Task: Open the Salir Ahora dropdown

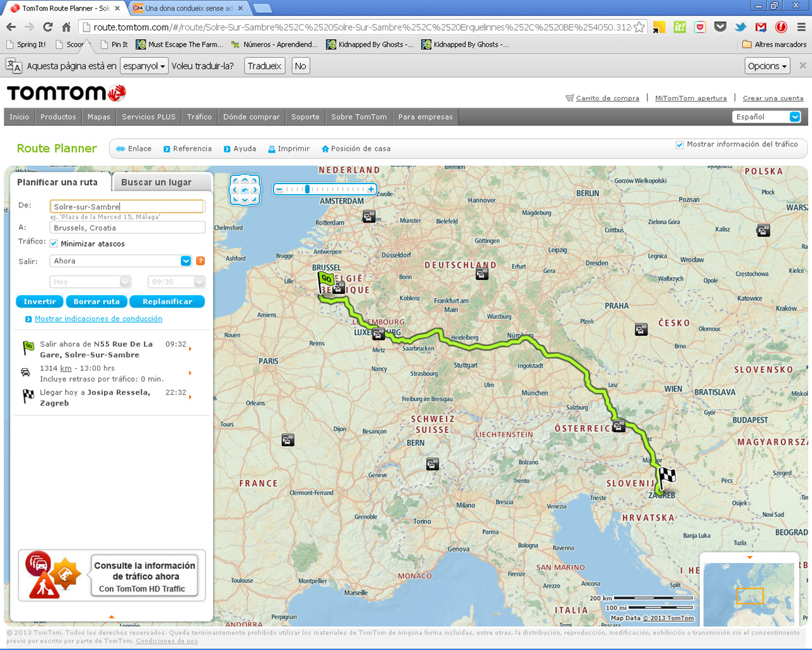Action: [x=185, y=261]
